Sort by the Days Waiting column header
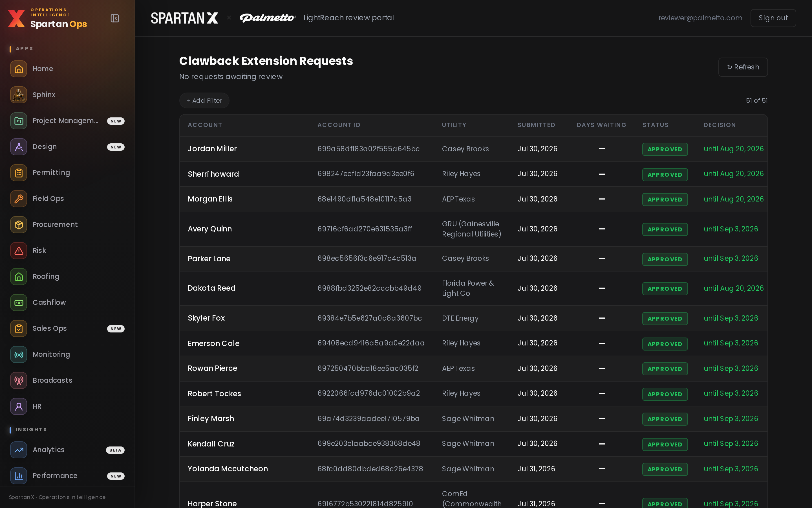Image resolution: width=812 pixels, height=508 pixels. coord(601,125)
